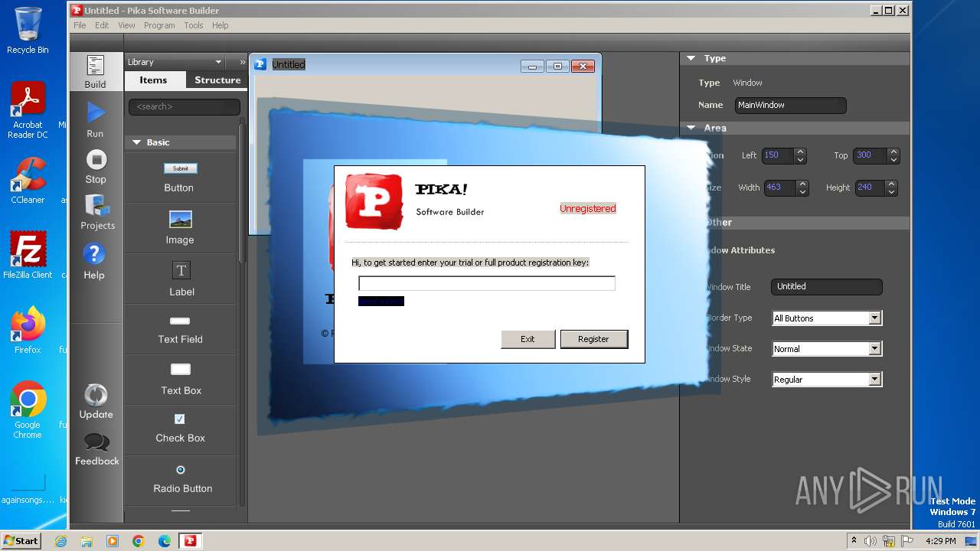
Task: Open the View menu
Action: (x=126, y=25)
